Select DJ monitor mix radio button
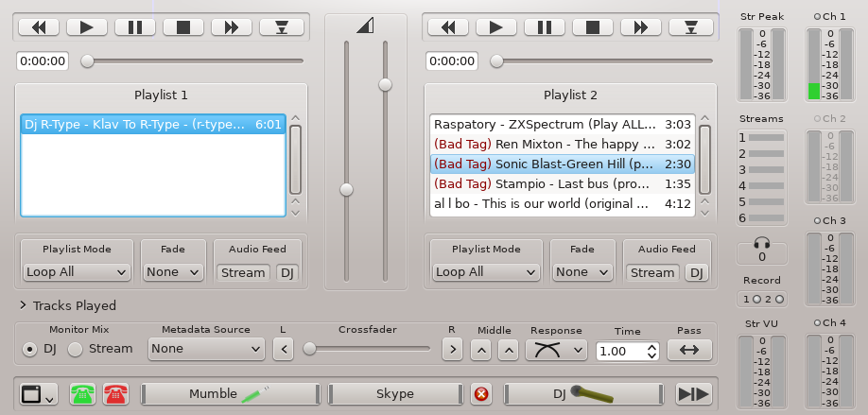Image resolution: width=868 pixels, height=415 pixels. point(29,349)
